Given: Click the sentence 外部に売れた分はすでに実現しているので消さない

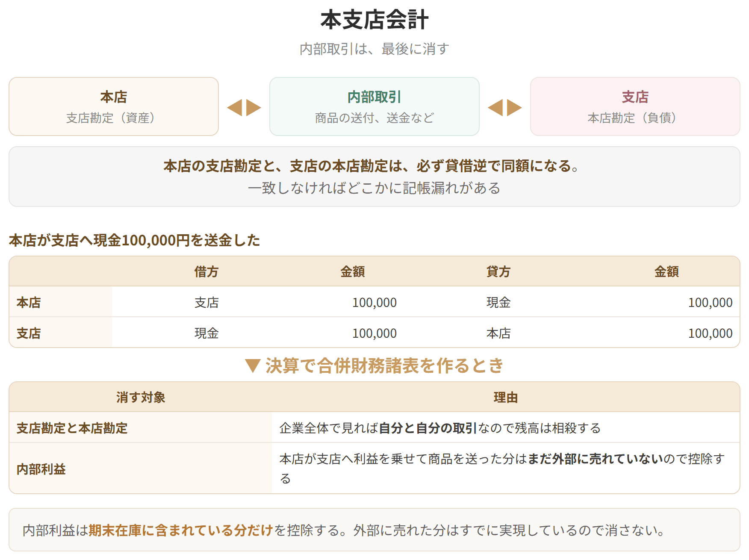Looking at the screenshot, I should pyautogui.click(x=509, y=530).
